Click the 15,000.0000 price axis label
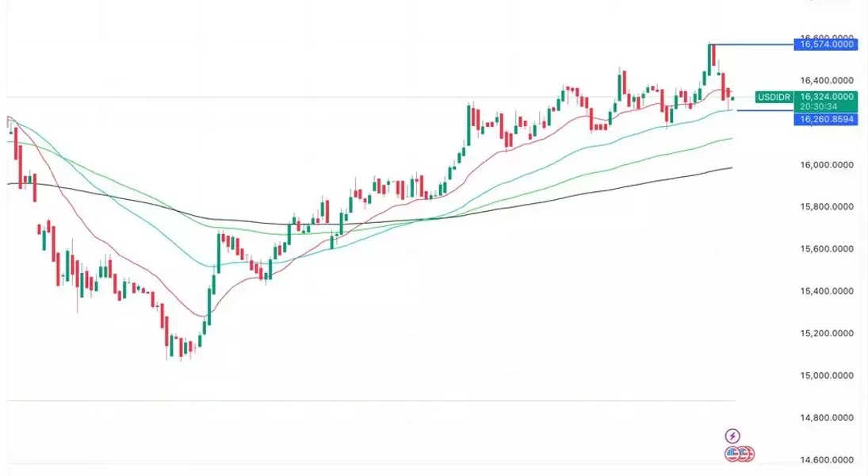 tap(827, 375)
